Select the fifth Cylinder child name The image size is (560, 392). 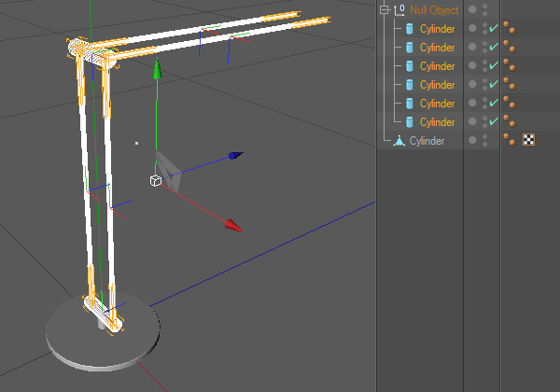[x=437, y=104]
